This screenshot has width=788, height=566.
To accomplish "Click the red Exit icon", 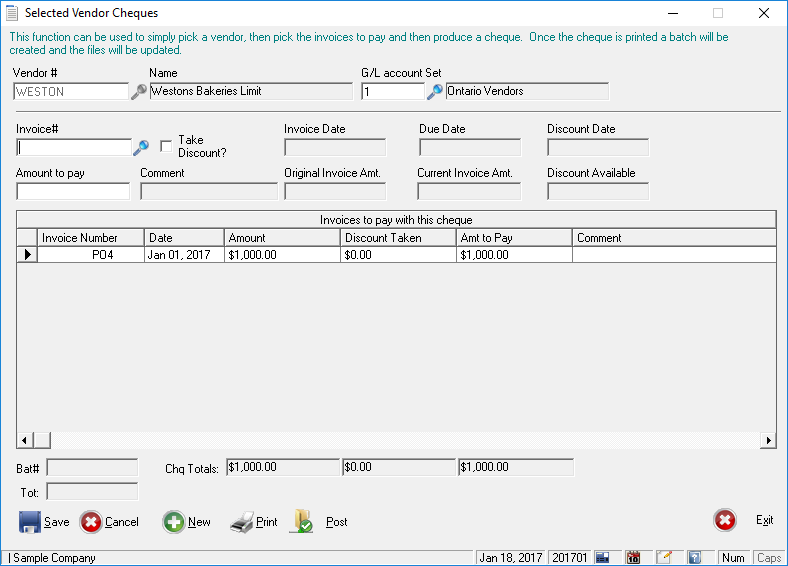I will tap(725, 521).
